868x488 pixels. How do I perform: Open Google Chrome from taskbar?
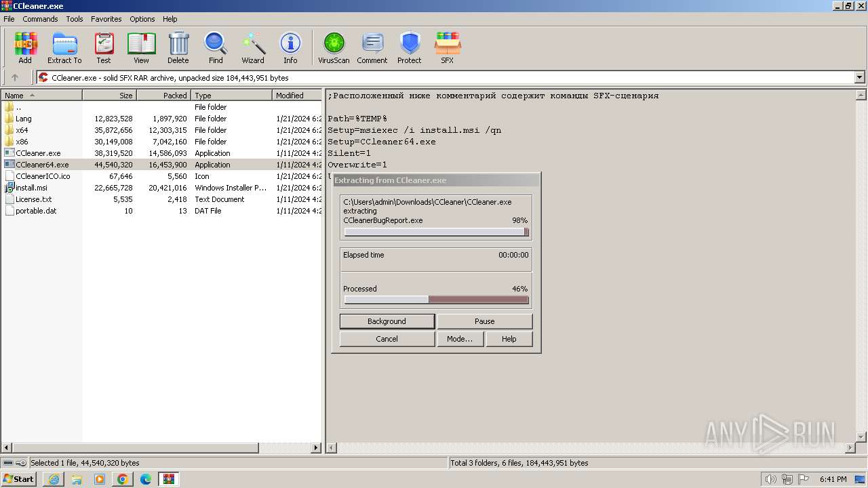pyautogui.click(x=123, y=479)
